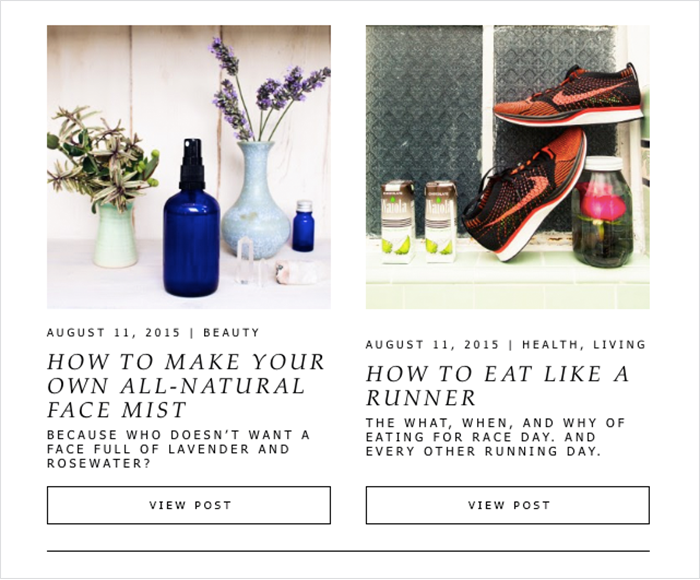Screen dimensions: 700x580
Task: Open 'How to Eat Like a Runner' title
Action: 497,386
